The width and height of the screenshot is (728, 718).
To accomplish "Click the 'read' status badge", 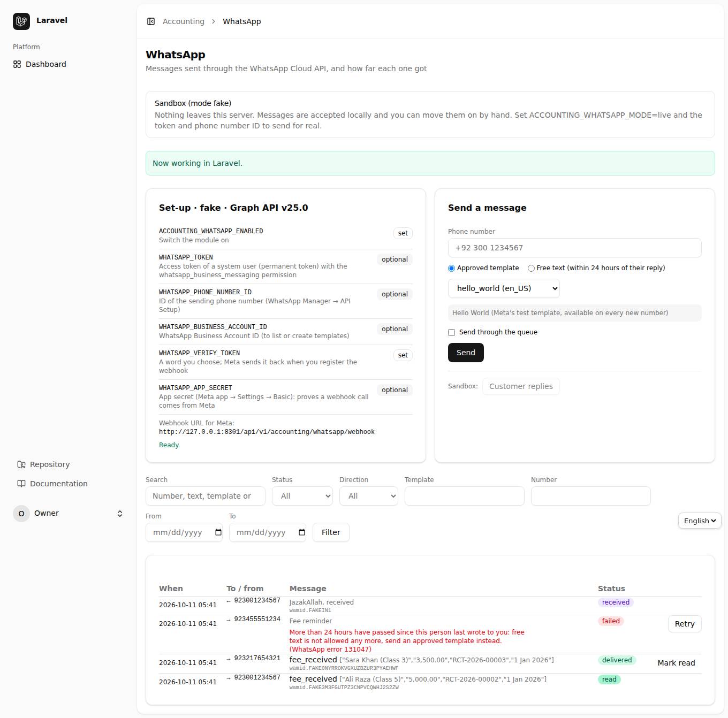I will [609, 679].
